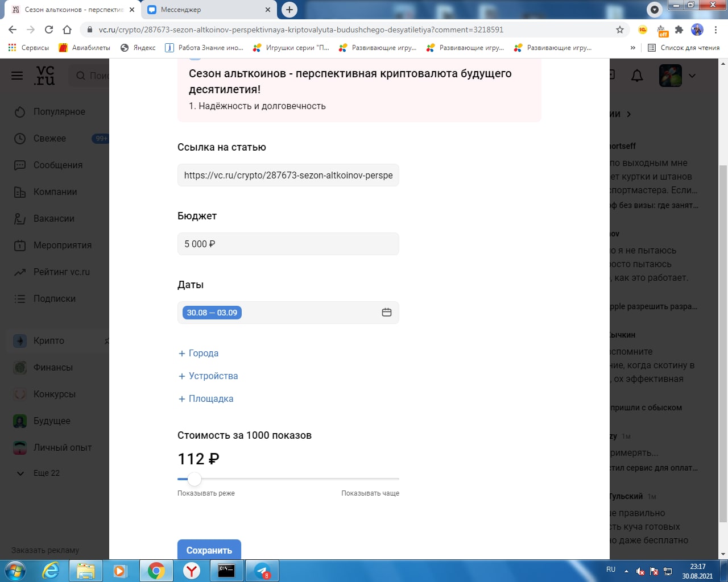Click the cost-per-1000 slider handle
Image resolution: width=728 pixels, height=582 pixels.
point(195,479)
